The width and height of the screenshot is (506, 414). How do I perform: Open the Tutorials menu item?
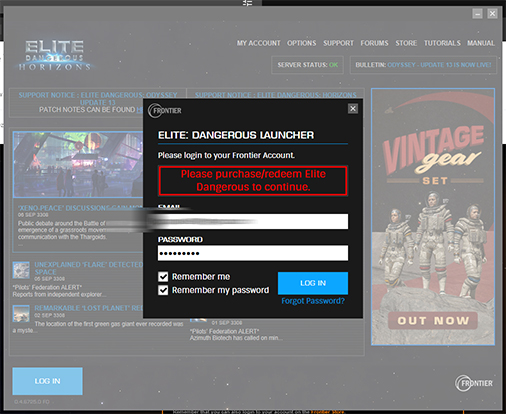click(442, 43)
